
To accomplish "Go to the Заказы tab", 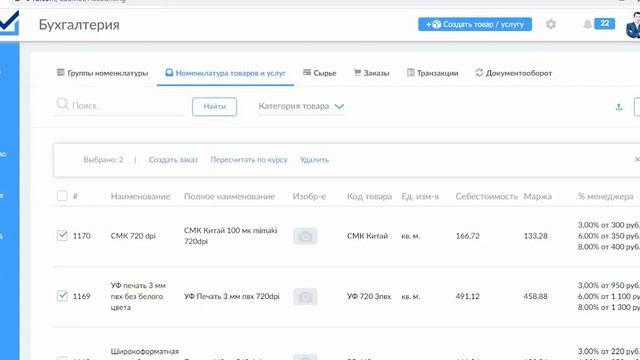I will (x=371, y=73).
